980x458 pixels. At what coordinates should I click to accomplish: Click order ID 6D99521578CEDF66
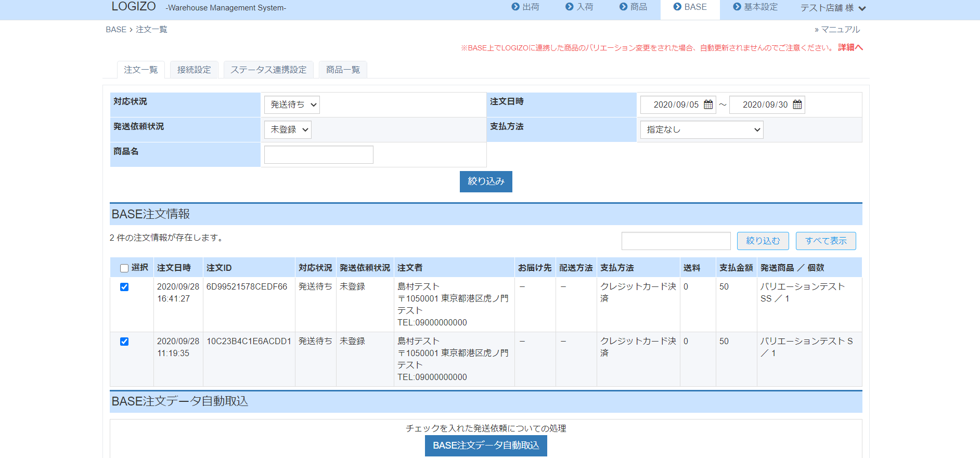click(247, 286)
